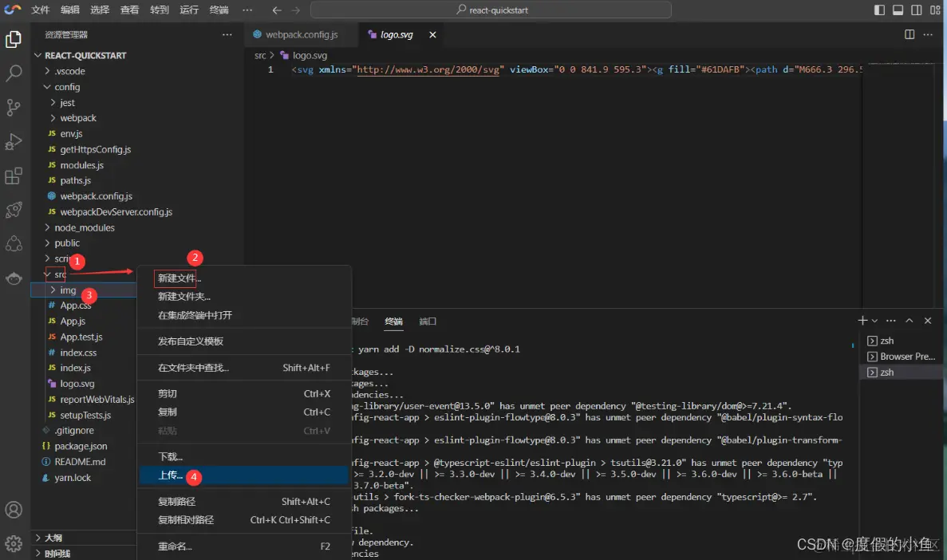Open the Explorer view in activity bar

(x=14, y=39)
